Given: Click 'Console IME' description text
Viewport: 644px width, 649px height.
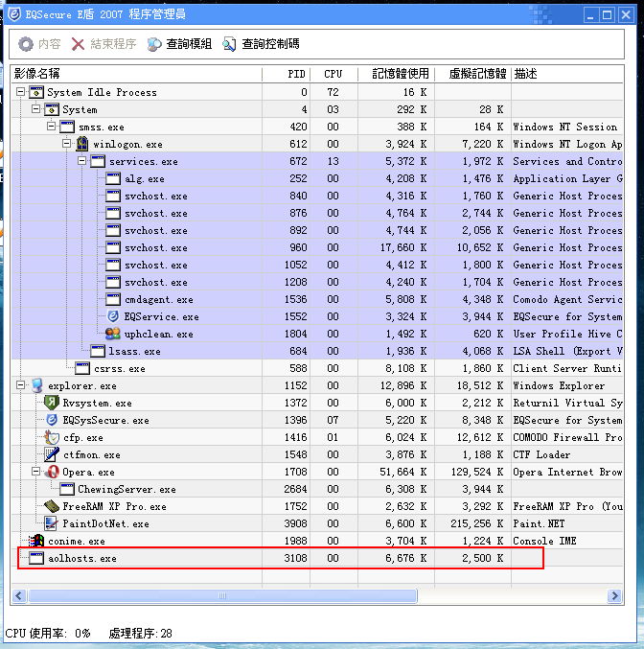Looking at the screenshot, I should click(544, 541).
